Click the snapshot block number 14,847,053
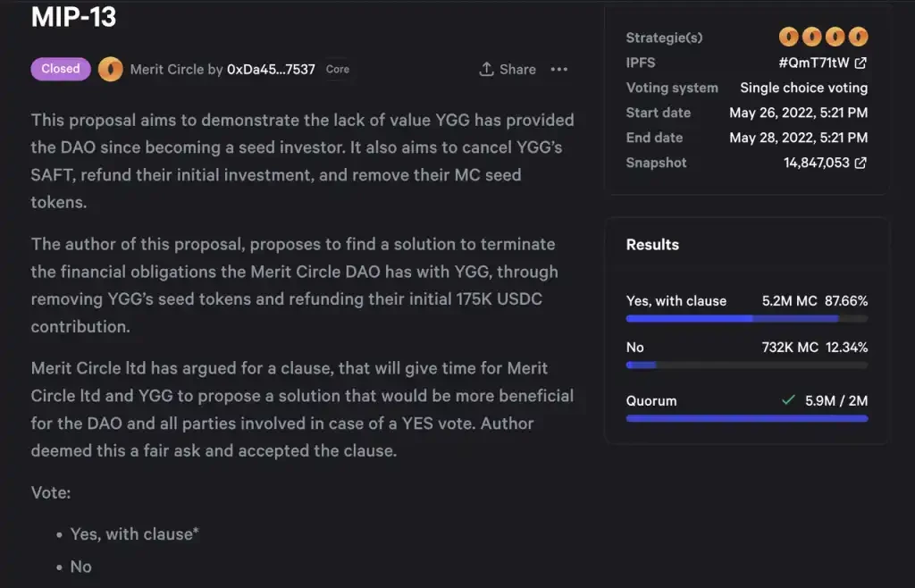 (816, 163)
